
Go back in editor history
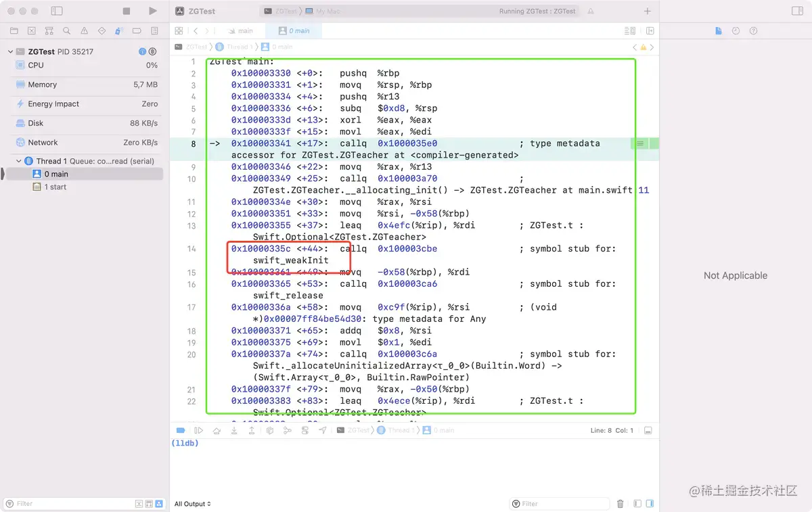(x=196, y=31)
